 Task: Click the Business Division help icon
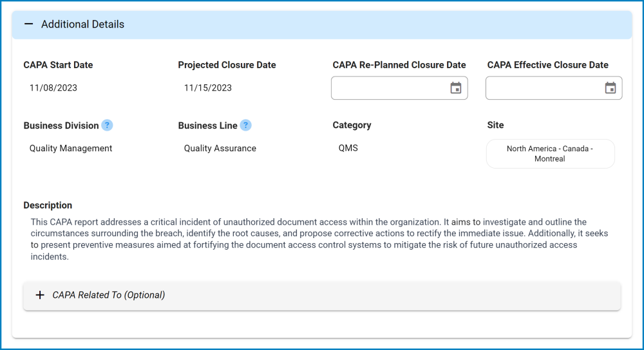[107, 125]
